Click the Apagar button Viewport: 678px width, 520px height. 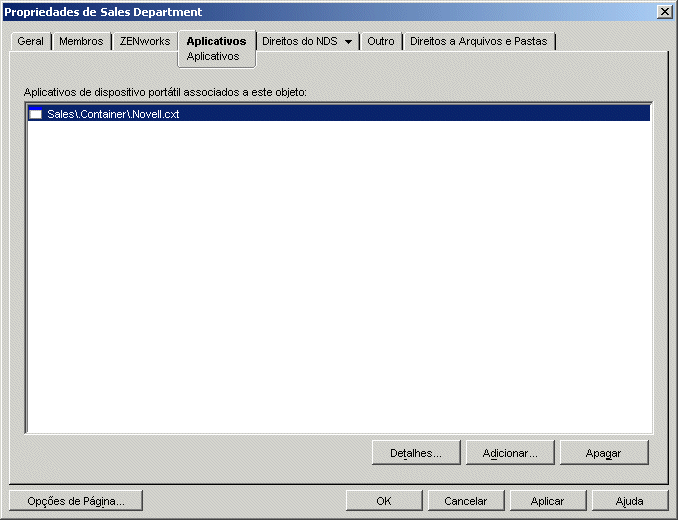pos(604,453)
